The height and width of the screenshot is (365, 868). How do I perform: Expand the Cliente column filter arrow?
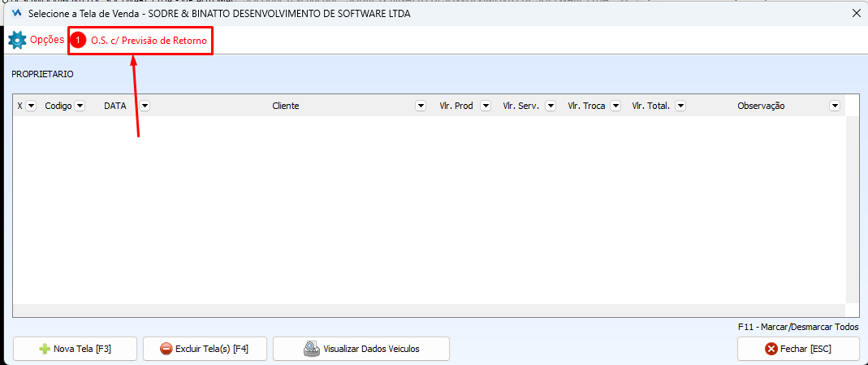coord(421,106)
